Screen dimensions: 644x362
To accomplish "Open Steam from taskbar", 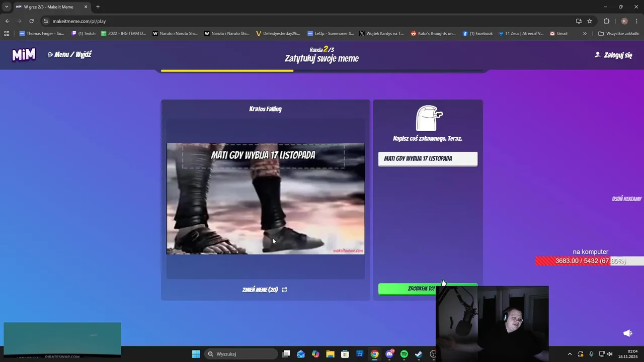I will pyautogui.click(x=419, y=354).
